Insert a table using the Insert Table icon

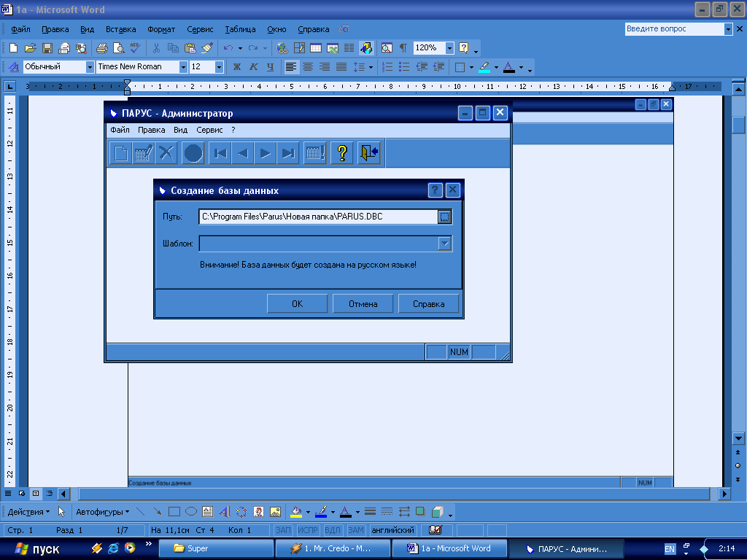coord(316,47)
